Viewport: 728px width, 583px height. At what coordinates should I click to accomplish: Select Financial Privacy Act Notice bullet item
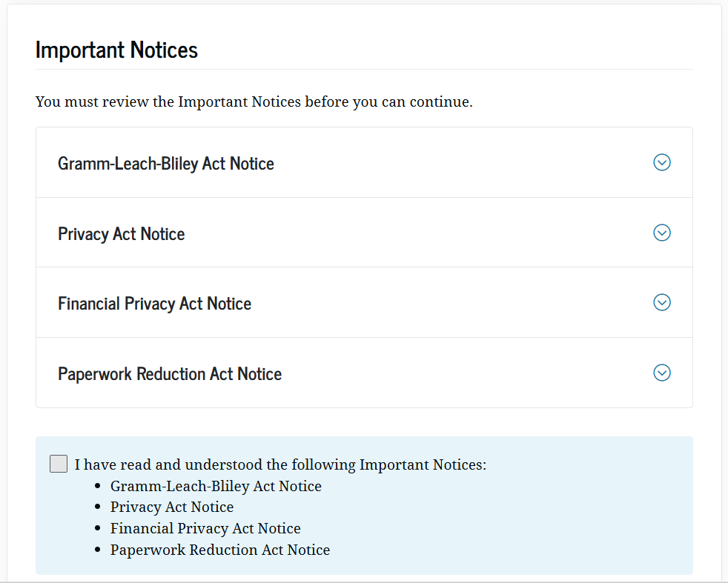[x=205, y=529]
